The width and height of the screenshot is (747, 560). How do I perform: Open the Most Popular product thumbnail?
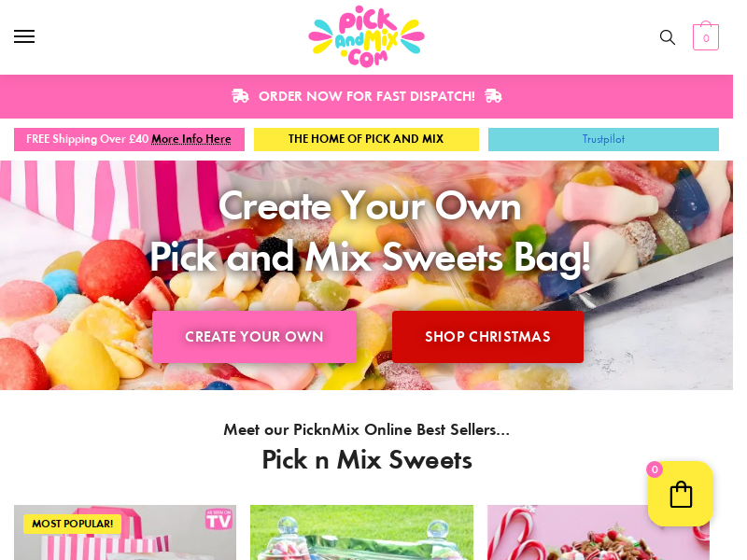(125, 532)
